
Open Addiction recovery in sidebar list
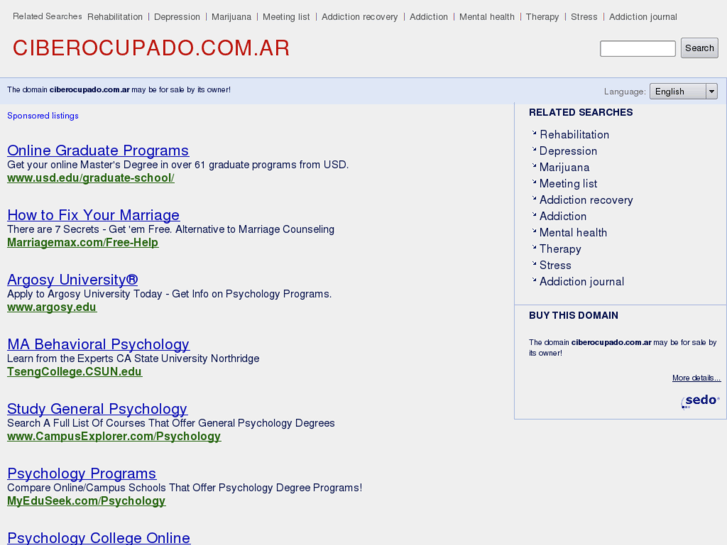coord(586,200)
